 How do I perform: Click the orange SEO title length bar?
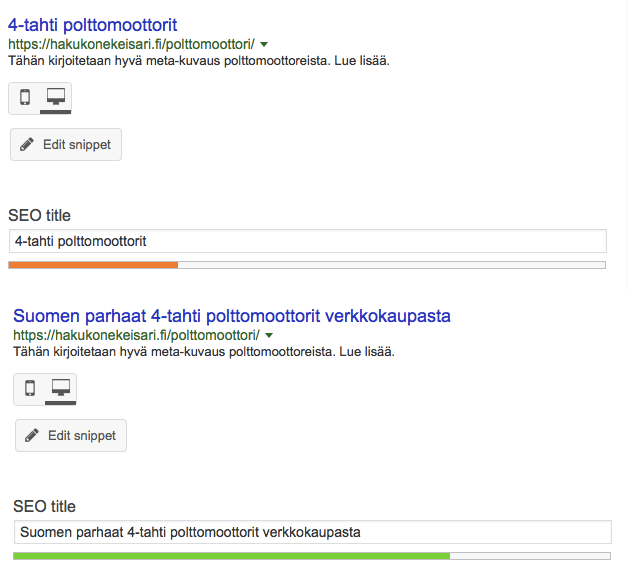pyautogui.click(x=93, y=265)
